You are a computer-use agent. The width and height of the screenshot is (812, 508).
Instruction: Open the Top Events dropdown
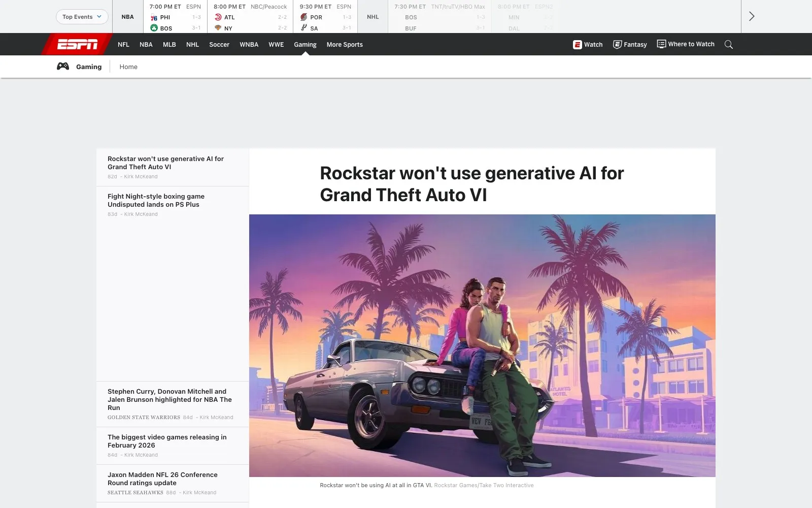[82, 17]
